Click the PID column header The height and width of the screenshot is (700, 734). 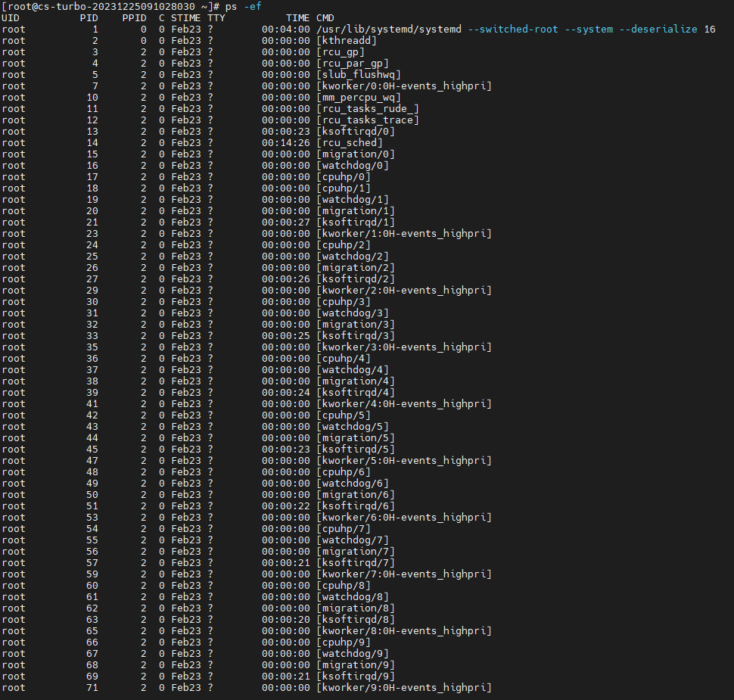[x=89, y=17]
